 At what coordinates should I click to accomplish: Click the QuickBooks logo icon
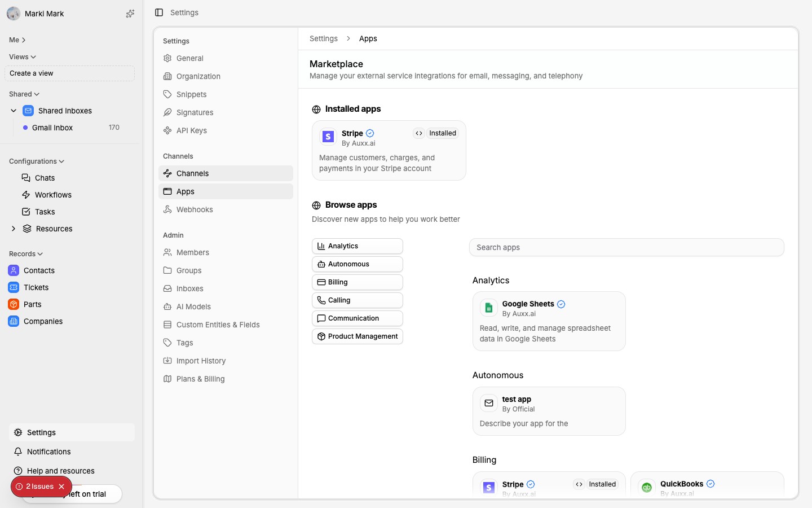(x=647, y=487)
